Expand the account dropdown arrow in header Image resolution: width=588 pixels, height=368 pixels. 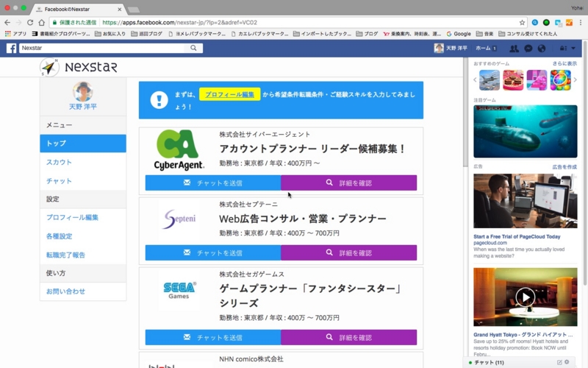(x=573, y=48)
